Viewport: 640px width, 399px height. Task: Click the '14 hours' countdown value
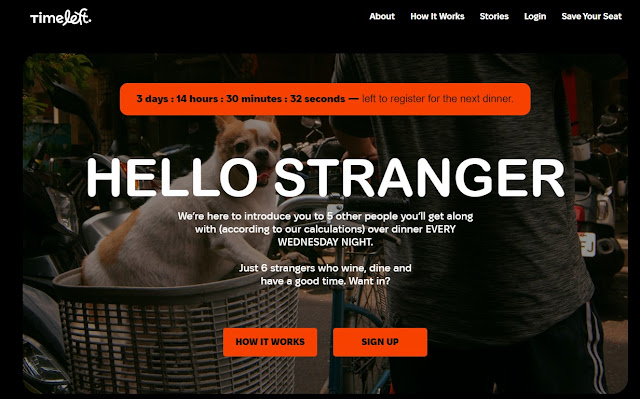pyautogui.click(x=197, y=99)
